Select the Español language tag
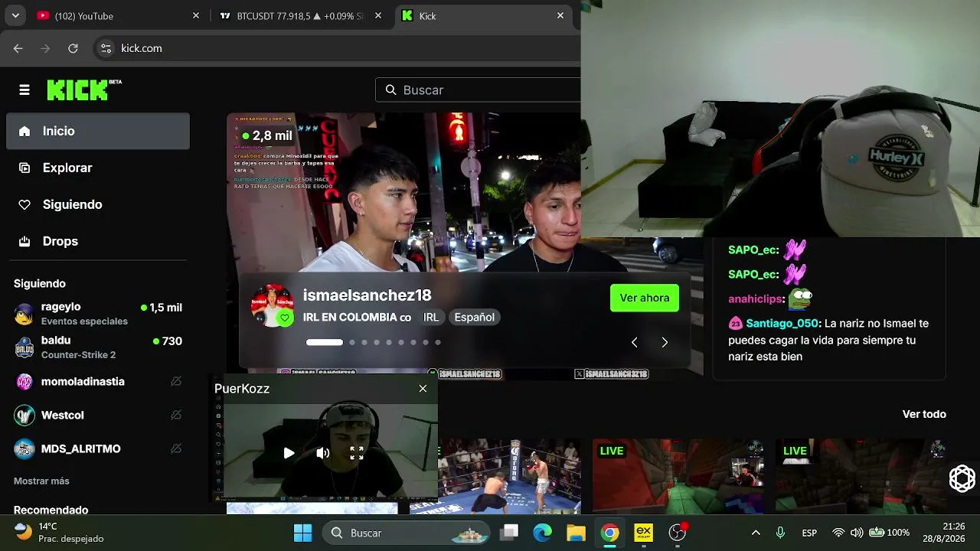Screen dimensions: 980x551 (475, 317)
